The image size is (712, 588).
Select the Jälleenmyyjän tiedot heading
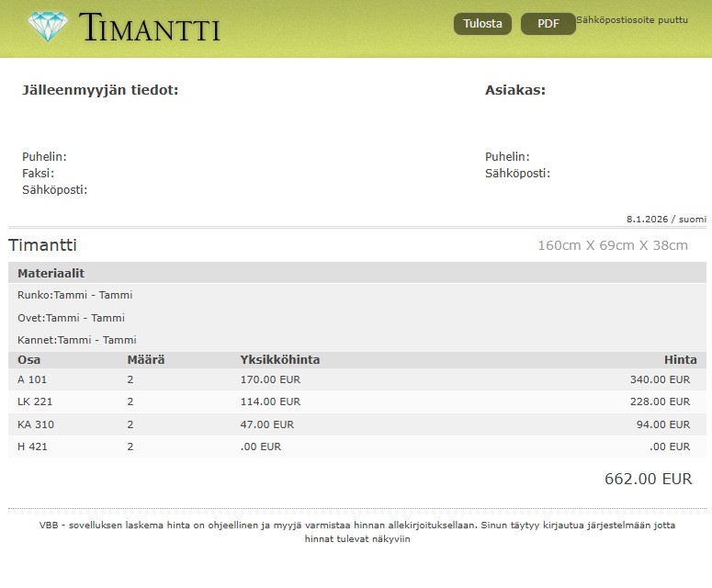(100, 90)
